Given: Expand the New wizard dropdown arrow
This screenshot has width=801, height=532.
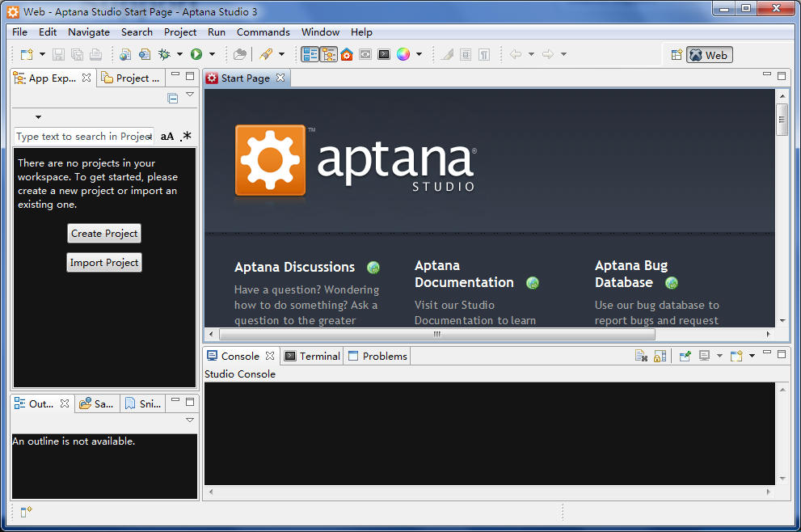Looking at the screenshot, I should (42, 54).
